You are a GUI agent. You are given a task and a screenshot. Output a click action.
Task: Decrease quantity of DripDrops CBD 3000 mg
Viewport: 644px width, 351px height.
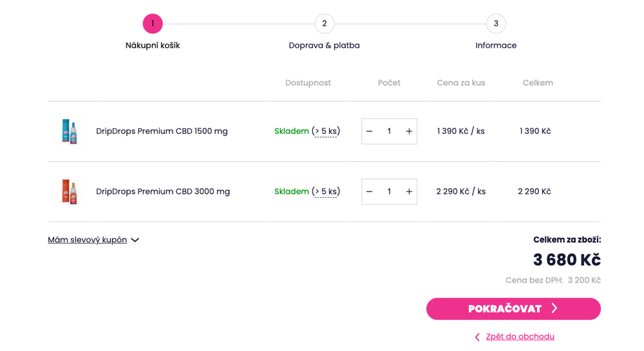click(370, 192)
